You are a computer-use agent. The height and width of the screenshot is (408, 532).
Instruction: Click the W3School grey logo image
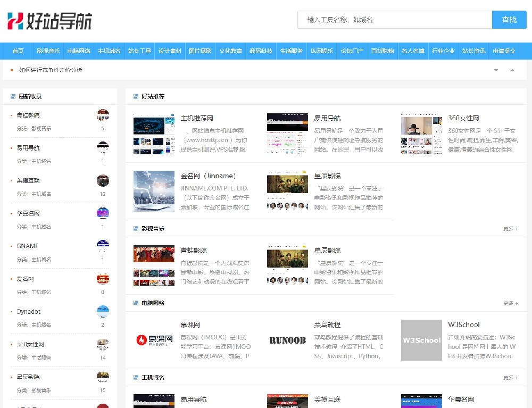click(421, 340)
